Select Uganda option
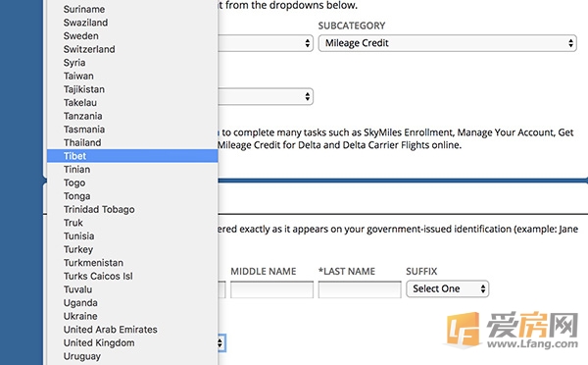The width and height of the screenshot is (588, 365). point(132,302)
